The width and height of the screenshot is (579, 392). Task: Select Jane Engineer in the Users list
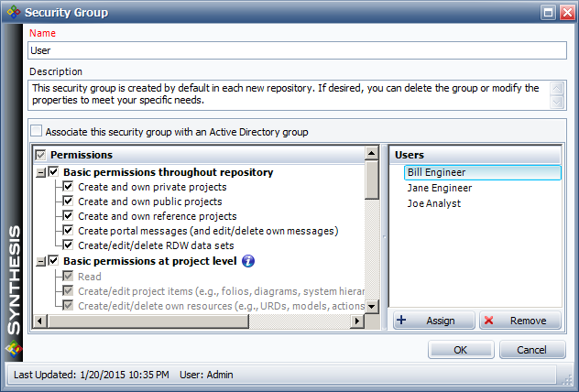click(440, 188)
